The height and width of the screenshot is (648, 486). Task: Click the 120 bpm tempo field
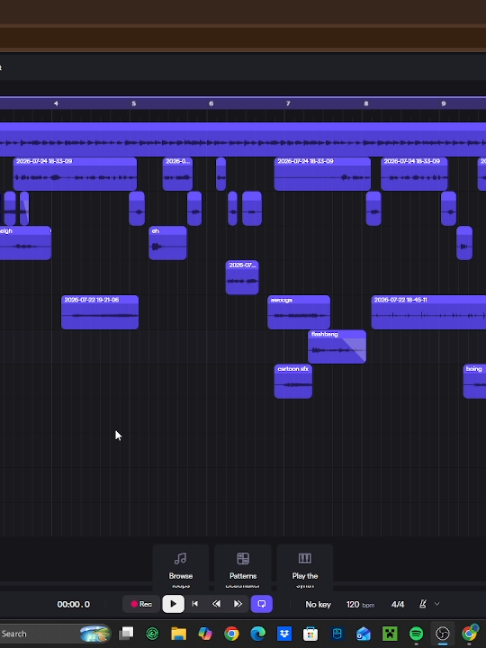coord(360,604)
